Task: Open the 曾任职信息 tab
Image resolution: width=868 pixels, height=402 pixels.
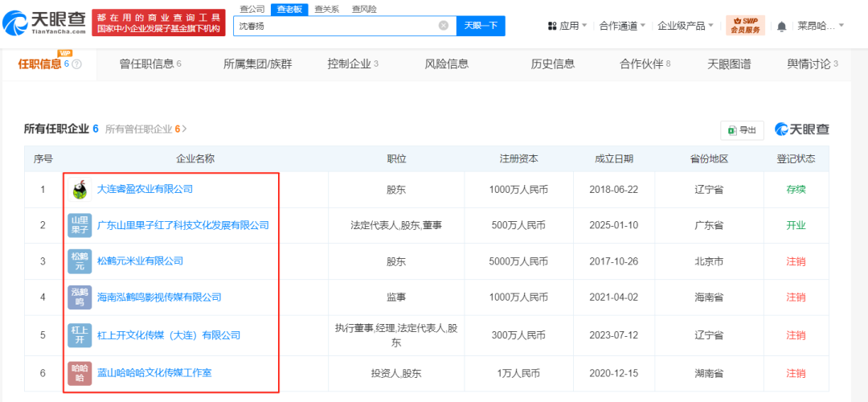Action: point(150,64)
